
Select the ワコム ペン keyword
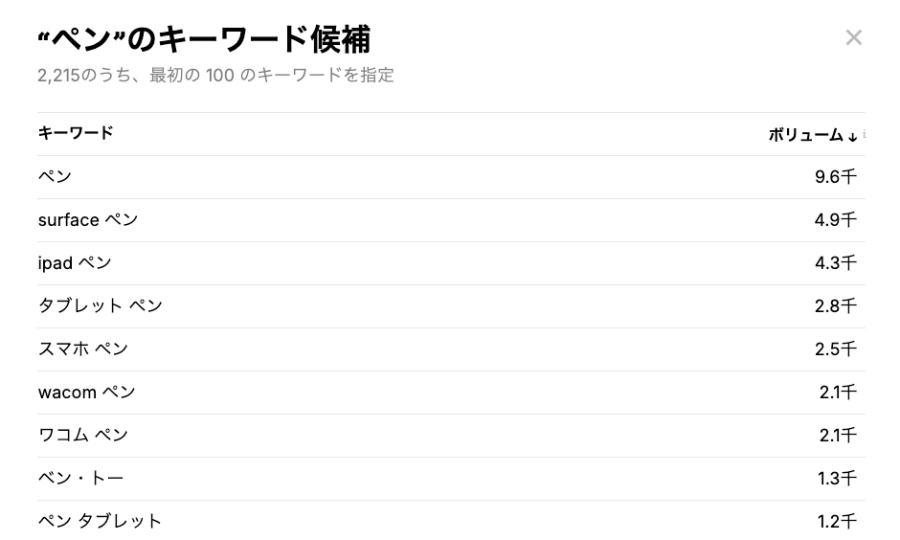(83, 435)
